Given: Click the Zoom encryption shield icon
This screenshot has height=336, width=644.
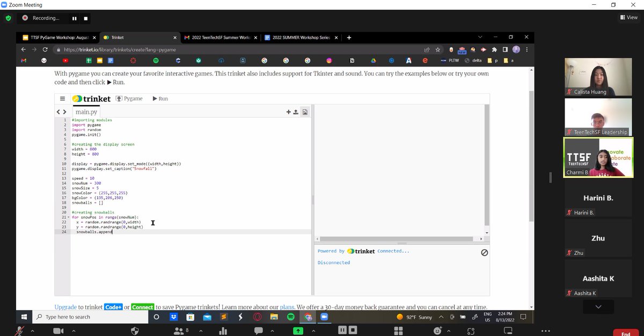Looking at the screenshot, I should pos(8,18).
